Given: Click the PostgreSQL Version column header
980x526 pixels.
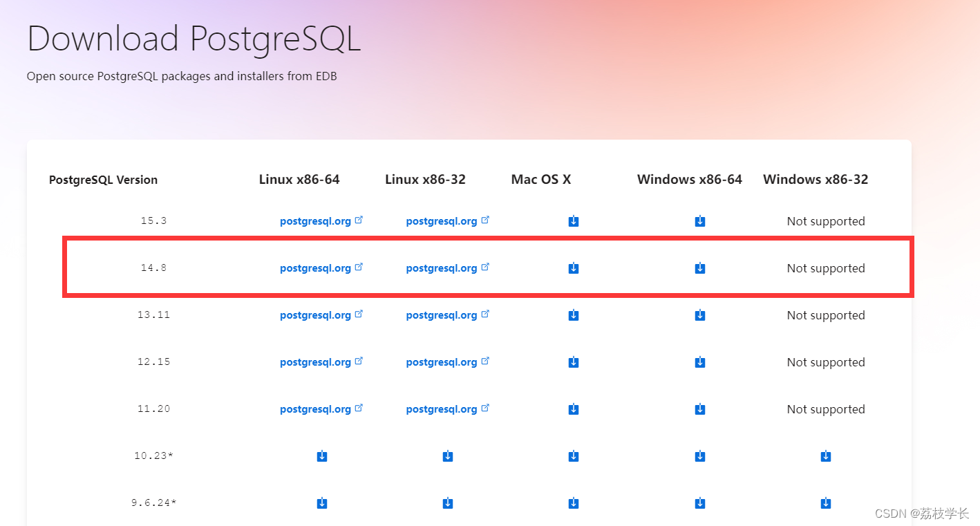Looking at the screenshot, I should click(104, 180).
